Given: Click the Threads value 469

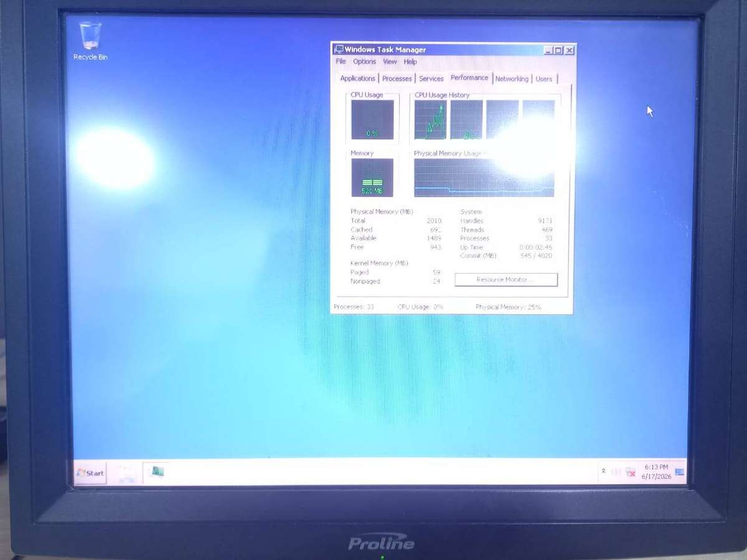Looking at the screenshot, I should 547,230.
